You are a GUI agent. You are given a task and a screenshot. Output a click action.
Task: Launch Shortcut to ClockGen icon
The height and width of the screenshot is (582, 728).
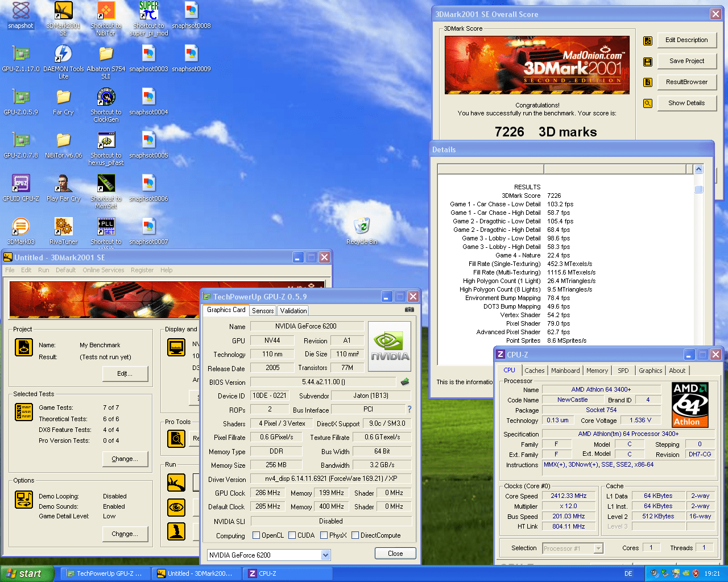106,105
